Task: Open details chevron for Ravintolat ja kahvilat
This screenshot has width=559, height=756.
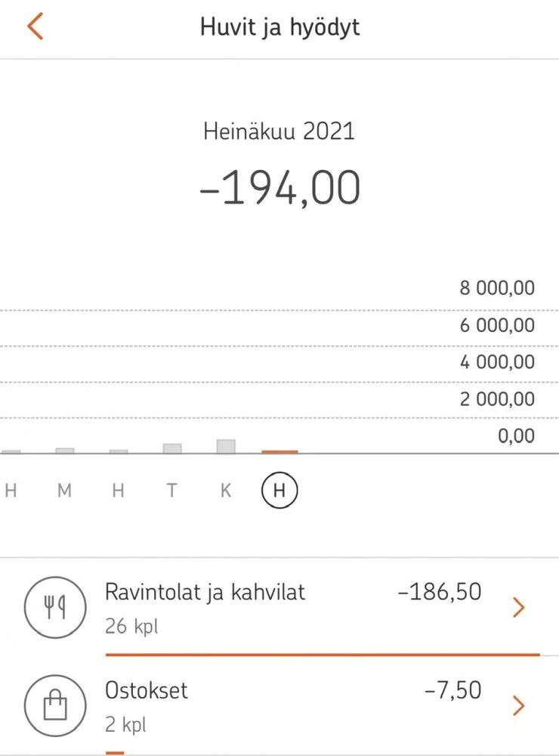Action: pos(518,607)
